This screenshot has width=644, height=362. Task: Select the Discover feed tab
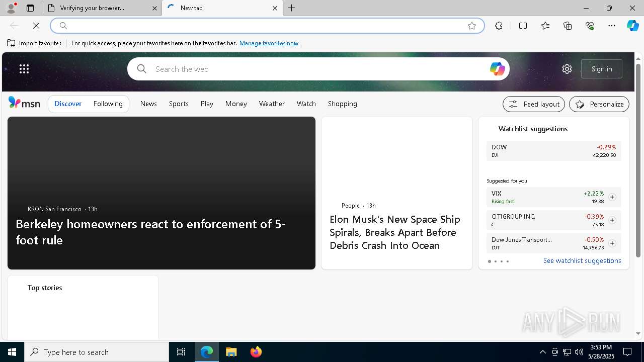pos(68,104)
